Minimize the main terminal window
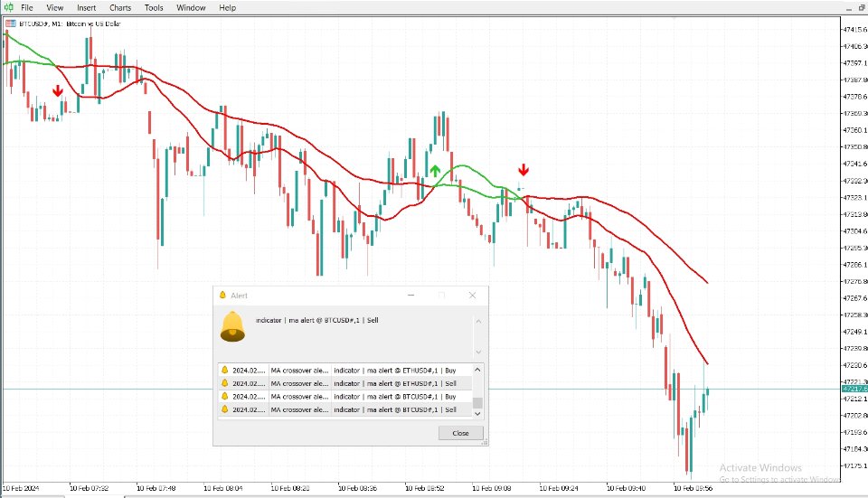The height and width of the screenshot is (498, 868). (x=850, y=8)
